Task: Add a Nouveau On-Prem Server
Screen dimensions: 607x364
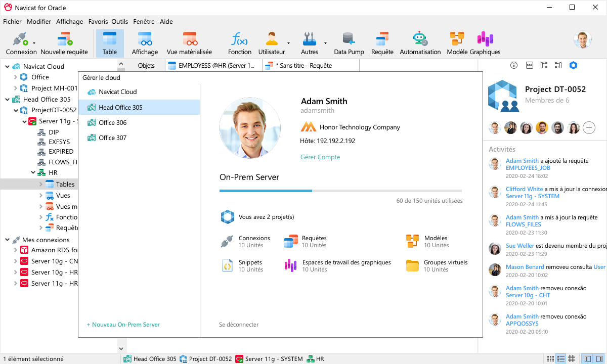Action: (123, 325)
